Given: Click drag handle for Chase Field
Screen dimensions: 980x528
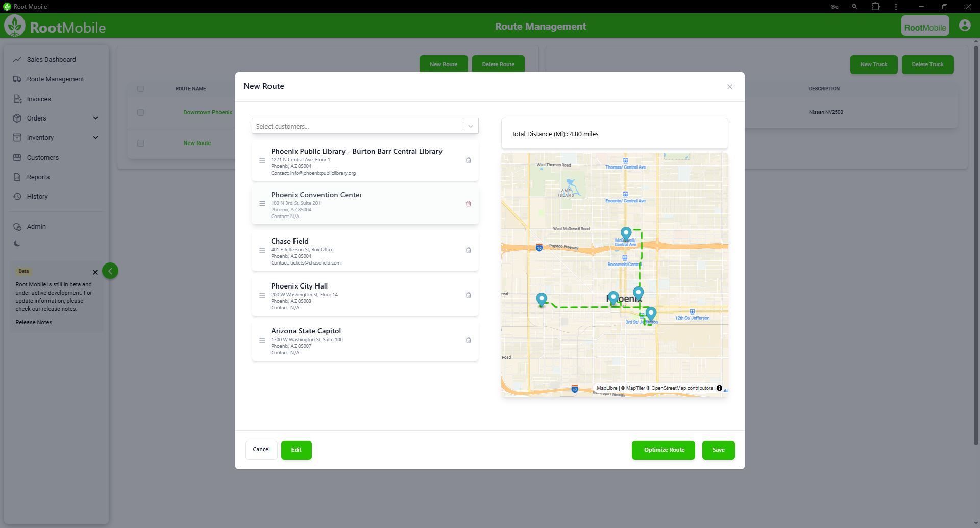Looking at the screenshot, I should pyautogui.click(x=262, y=250).
